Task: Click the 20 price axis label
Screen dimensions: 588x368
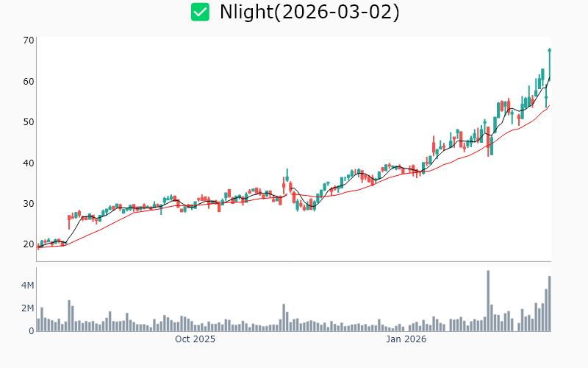Action: pyautogui.click(x=29, y=244)
